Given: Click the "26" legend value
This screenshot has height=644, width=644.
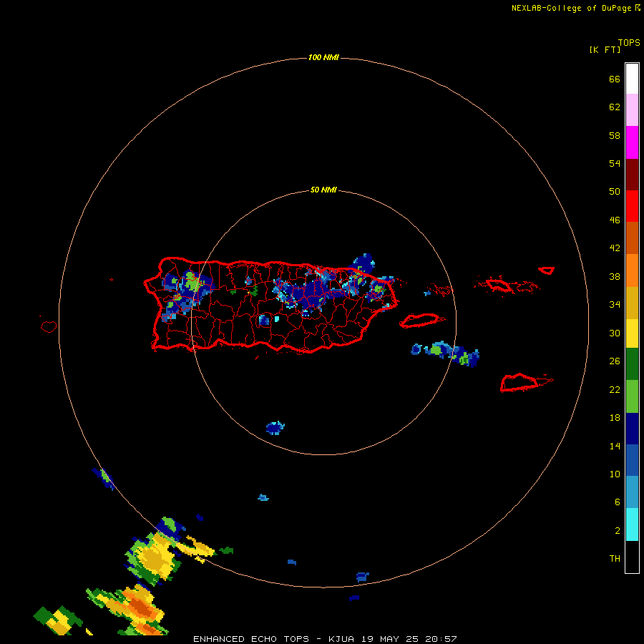Looking at the screenshot, I should [615, 361].
